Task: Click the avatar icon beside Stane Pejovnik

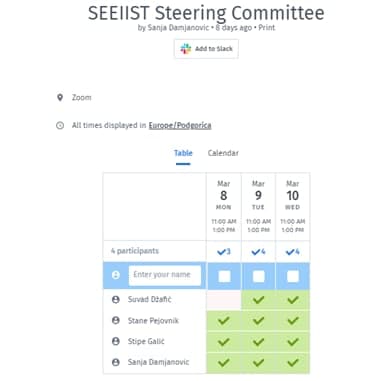Action: [116, 321]
